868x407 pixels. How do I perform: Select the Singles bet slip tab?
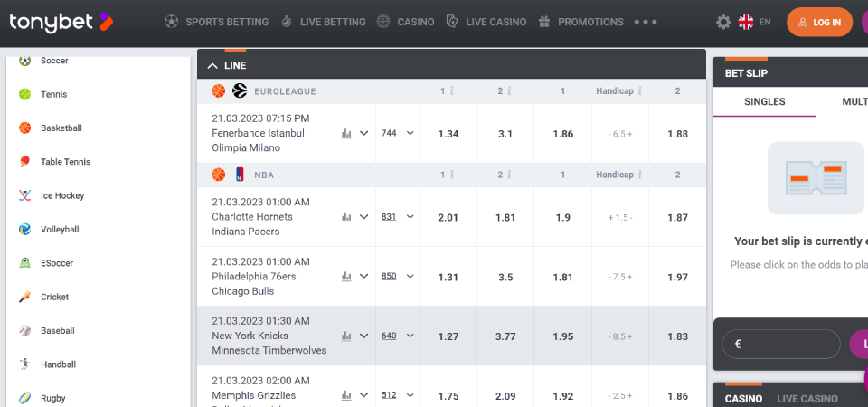(765, 102)
